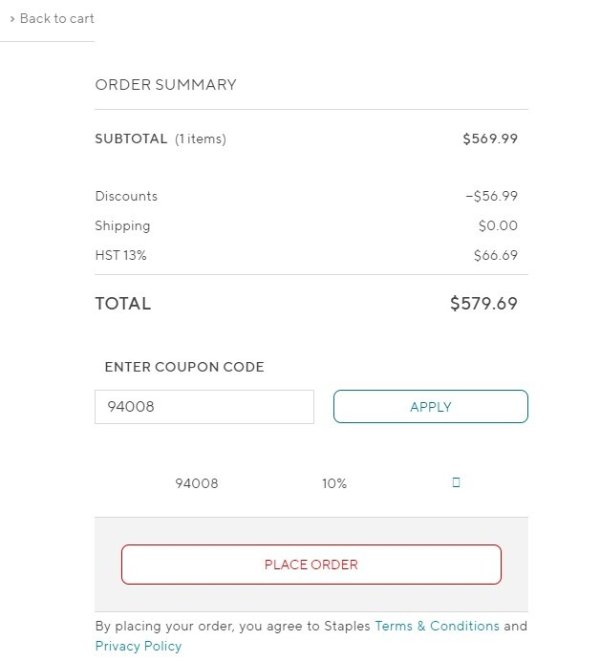Click the Shipping row label

(x=122, y=226)
